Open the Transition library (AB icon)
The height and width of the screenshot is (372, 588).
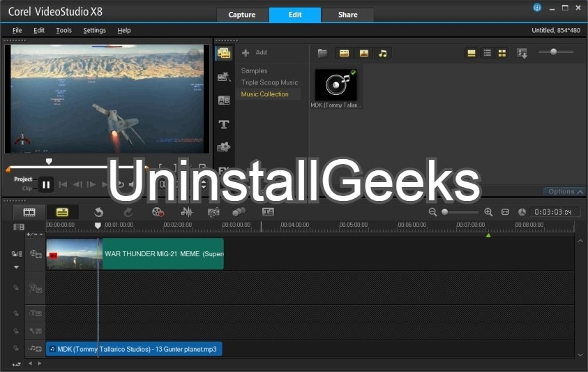[224, 101]
